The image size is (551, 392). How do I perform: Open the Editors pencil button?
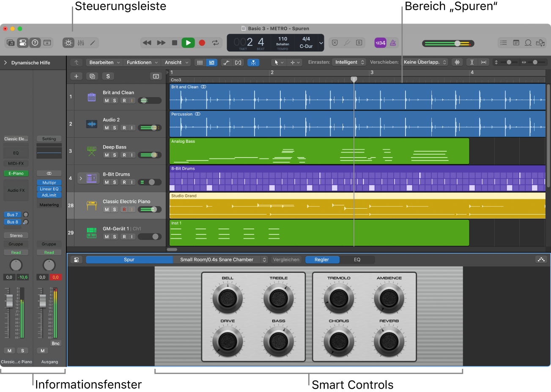[x=93, y=43]
